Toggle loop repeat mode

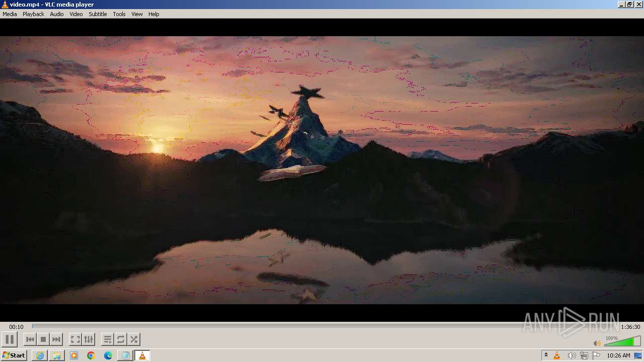tap(121, 339)
